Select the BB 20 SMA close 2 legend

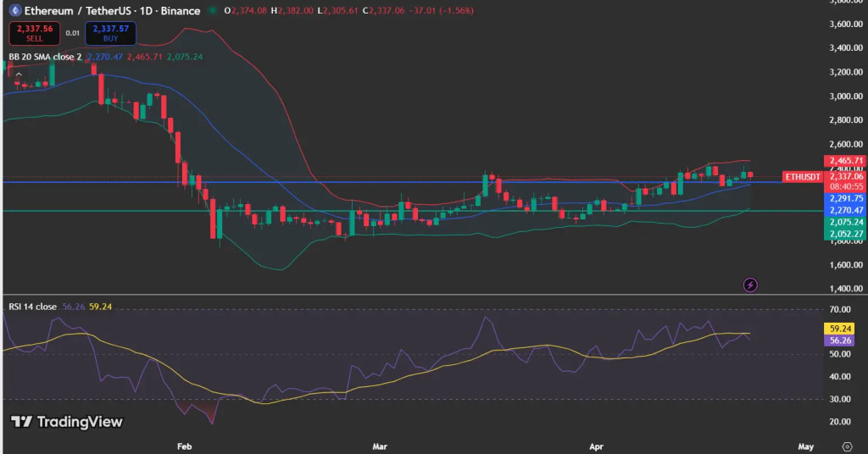pos(45,57)
